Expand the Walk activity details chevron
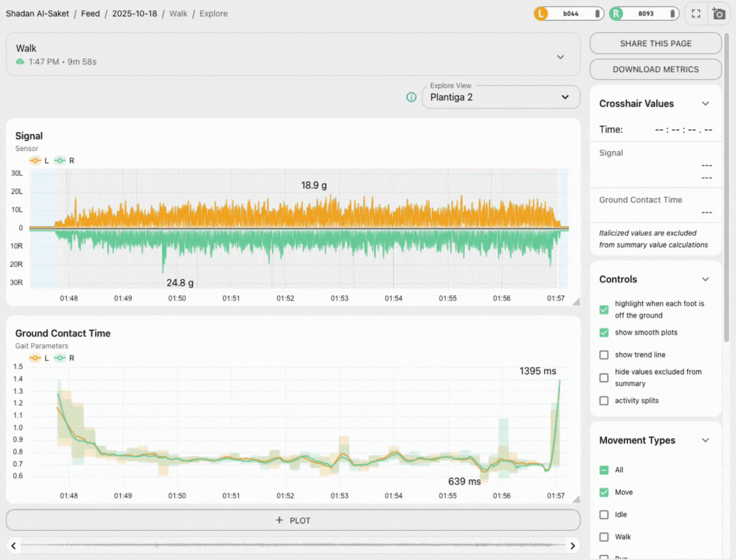Image resolution: width=736 pixels, height=560 pixels. [x=560, y=57]
